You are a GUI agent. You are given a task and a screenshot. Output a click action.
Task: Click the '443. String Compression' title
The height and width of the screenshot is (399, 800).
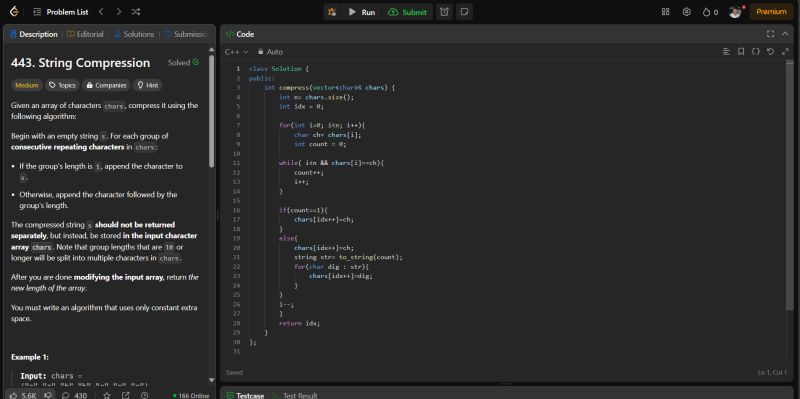point(81,63)
